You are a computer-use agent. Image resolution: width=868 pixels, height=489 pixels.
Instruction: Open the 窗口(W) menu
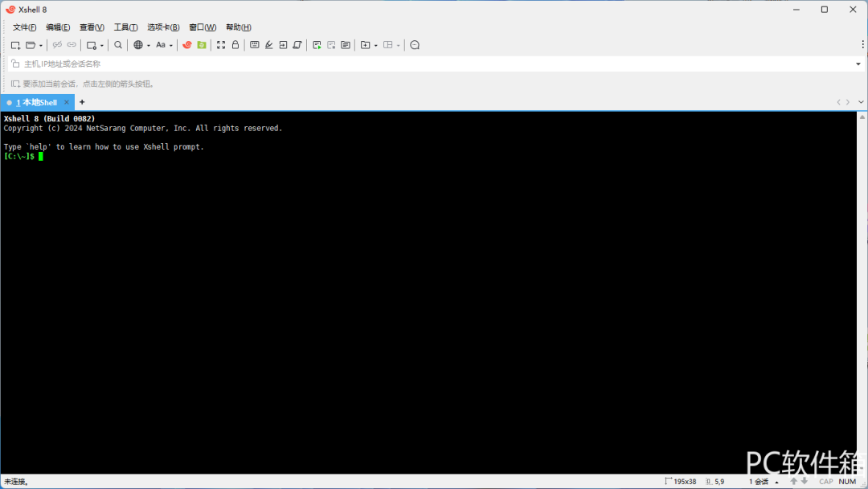[x=203, y=27]
